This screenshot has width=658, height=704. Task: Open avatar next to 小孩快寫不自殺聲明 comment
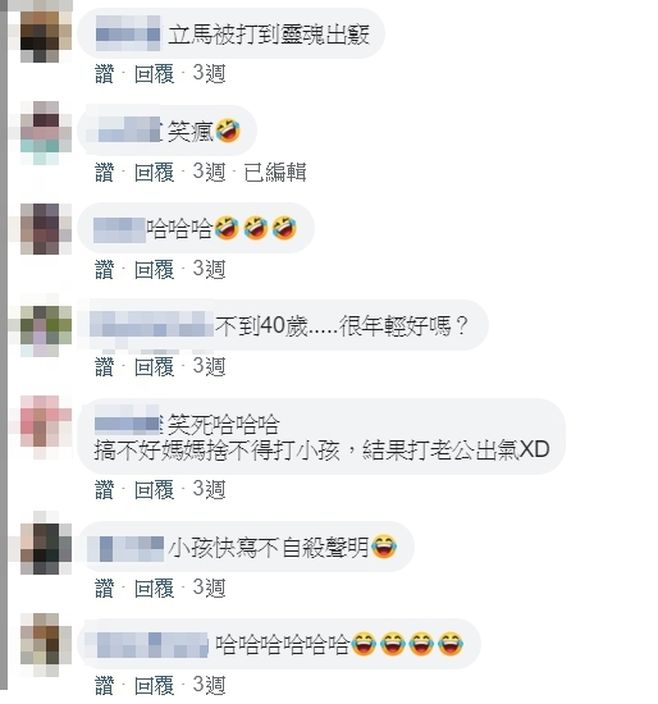pos(46,549)
